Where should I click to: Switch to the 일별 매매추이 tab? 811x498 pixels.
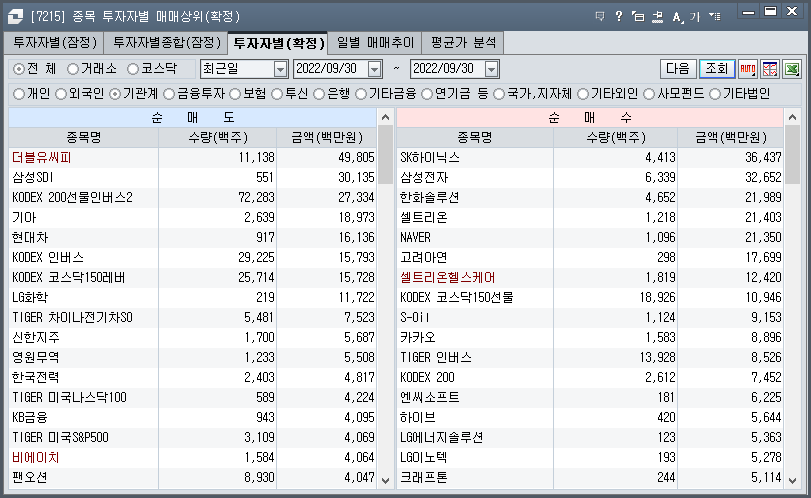pos(376,43)
